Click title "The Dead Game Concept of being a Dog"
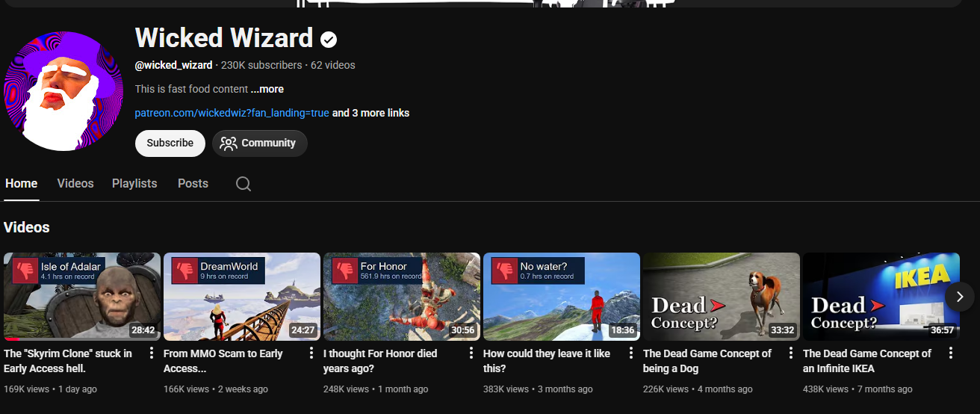 pyautogui.click(x=707, y=361)
